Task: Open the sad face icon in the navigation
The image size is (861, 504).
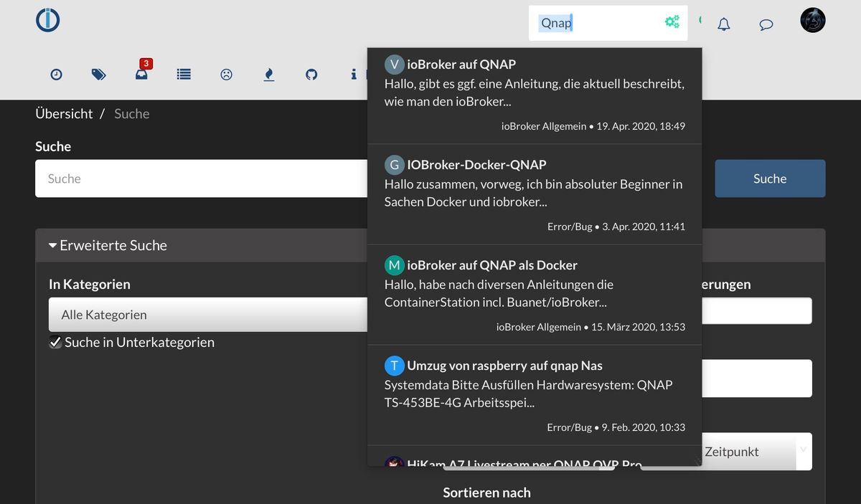Action: click(226, 74)
